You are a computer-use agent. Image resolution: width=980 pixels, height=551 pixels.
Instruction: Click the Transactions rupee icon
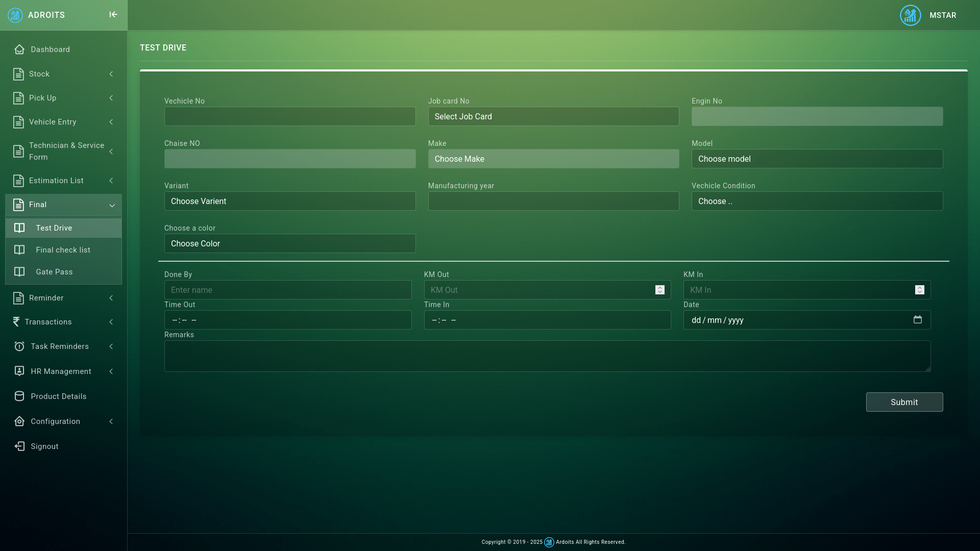[x=16, y=322]
